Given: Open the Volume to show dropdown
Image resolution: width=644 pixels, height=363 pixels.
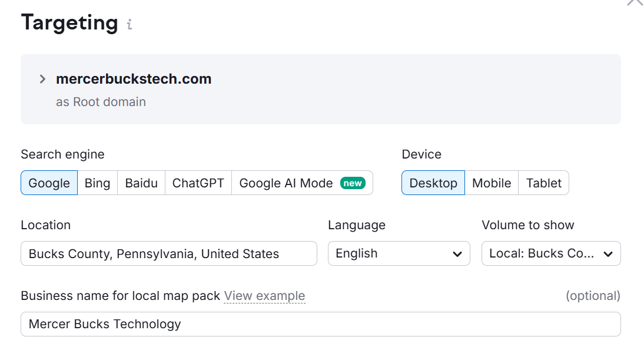Looking at the screenshot, I should 551,253.
